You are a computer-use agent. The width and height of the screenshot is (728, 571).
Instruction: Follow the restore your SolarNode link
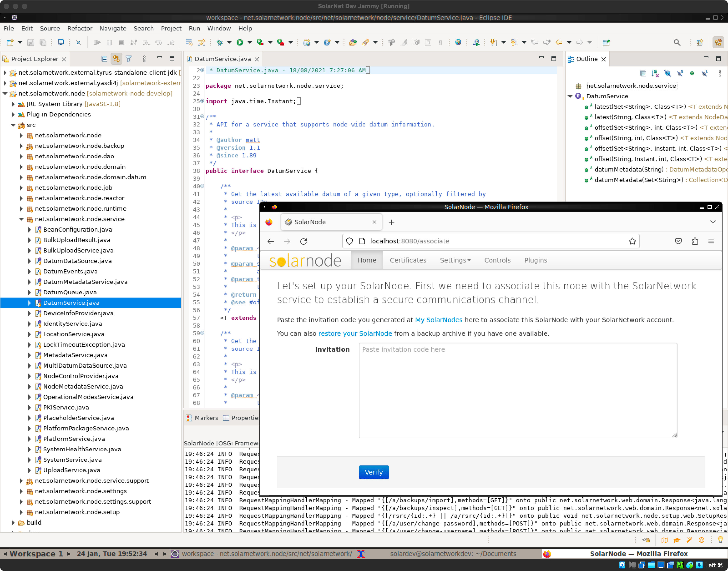pos(355,334)
